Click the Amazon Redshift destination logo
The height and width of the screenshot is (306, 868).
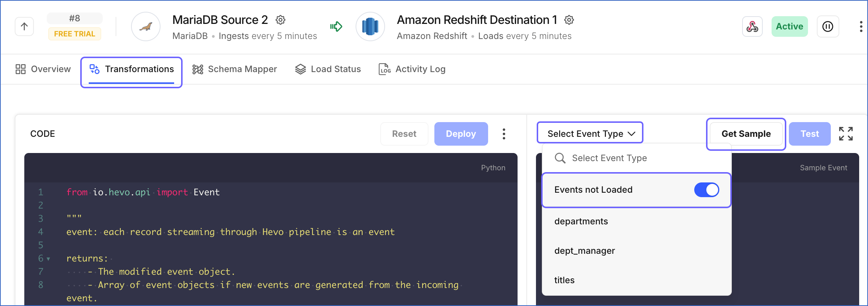pyautogui.click(x=370, y=26)
